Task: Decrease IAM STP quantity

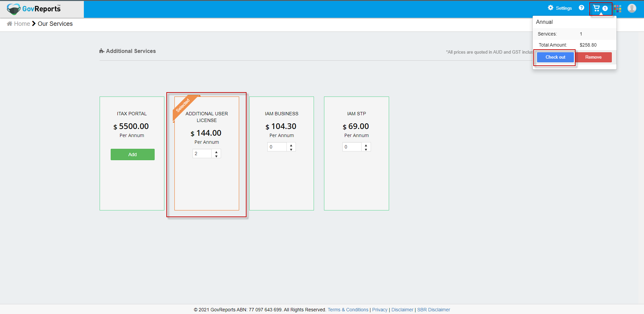Action: (366, 149)
